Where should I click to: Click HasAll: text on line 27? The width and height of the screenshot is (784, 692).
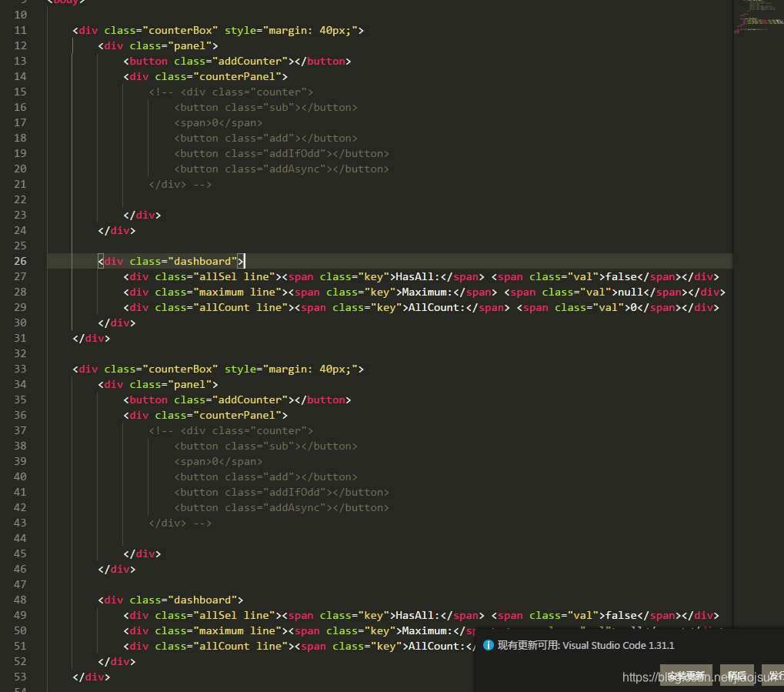[418, 276]
